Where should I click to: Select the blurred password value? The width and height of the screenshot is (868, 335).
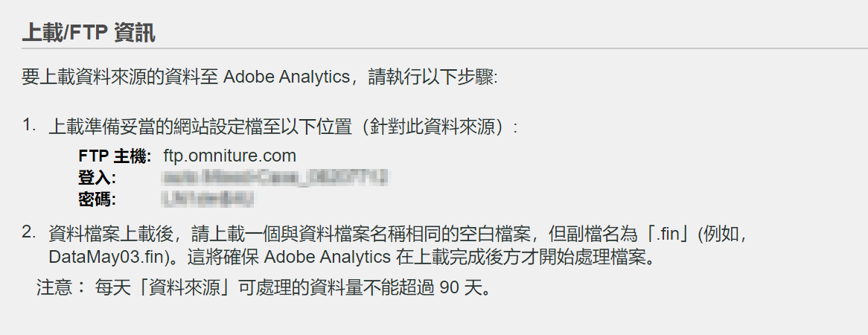click(x=208, y=199)
